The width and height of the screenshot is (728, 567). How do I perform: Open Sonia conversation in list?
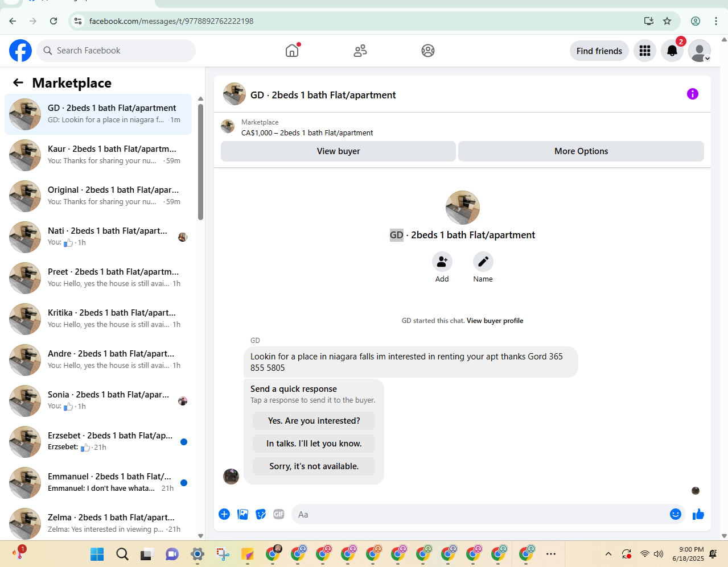(98, 401)
